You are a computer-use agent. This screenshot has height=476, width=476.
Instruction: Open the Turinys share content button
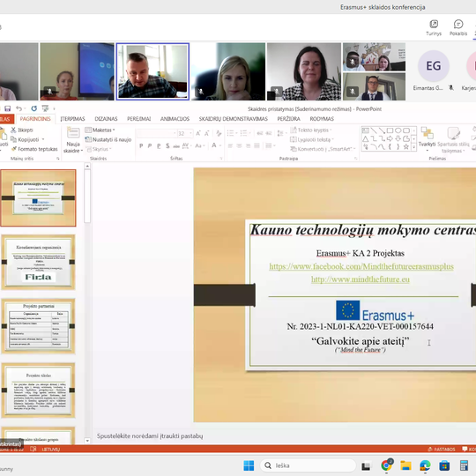[x=434, y=27]
